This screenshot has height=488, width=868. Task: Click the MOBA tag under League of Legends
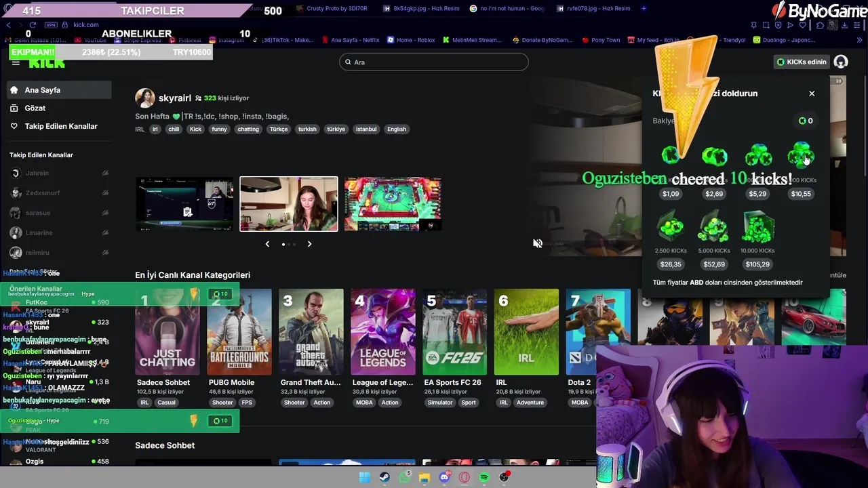364,403
